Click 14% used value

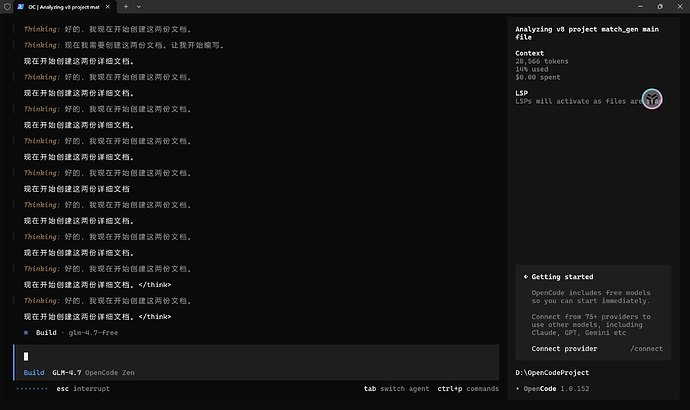(x=532, y=69)
